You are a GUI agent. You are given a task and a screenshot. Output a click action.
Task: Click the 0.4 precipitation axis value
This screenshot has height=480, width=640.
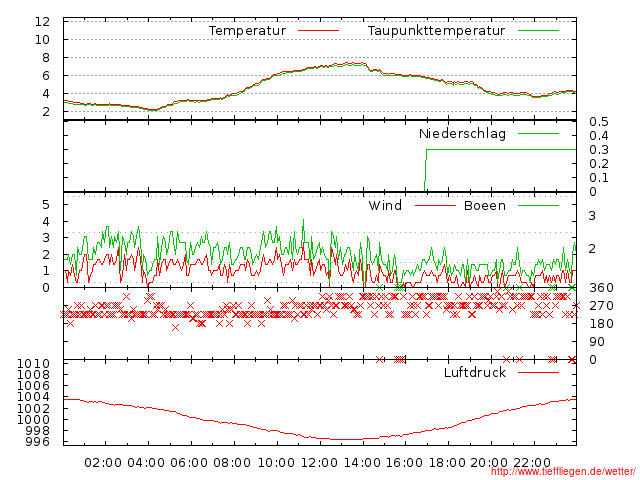click(x=599, y=136)
